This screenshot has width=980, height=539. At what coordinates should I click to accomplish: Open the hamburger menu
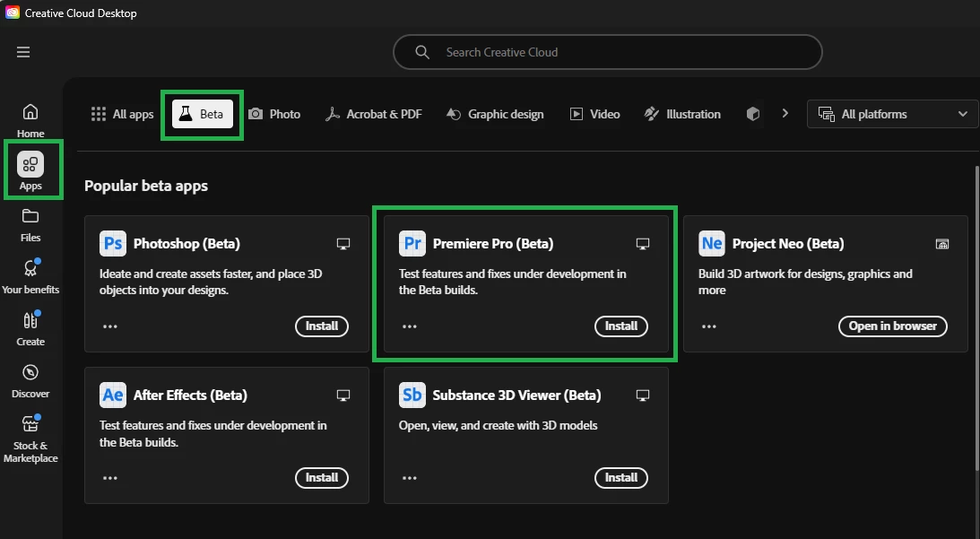tap(23, 52)
